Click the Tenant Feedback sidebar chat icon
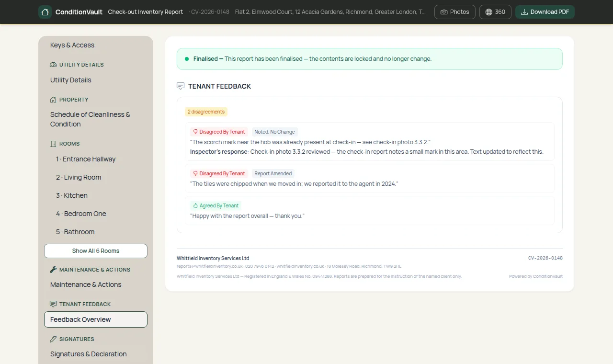This screenshot has width=613, height=364. point(53,304)
